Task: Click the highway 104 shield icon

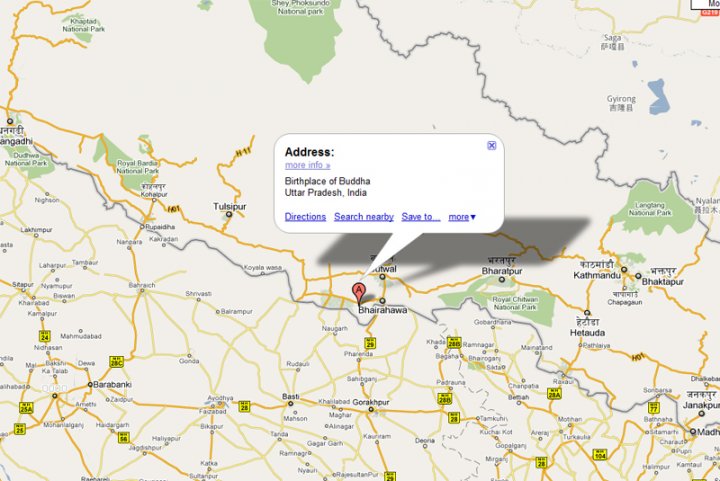Action: [600, 455]
